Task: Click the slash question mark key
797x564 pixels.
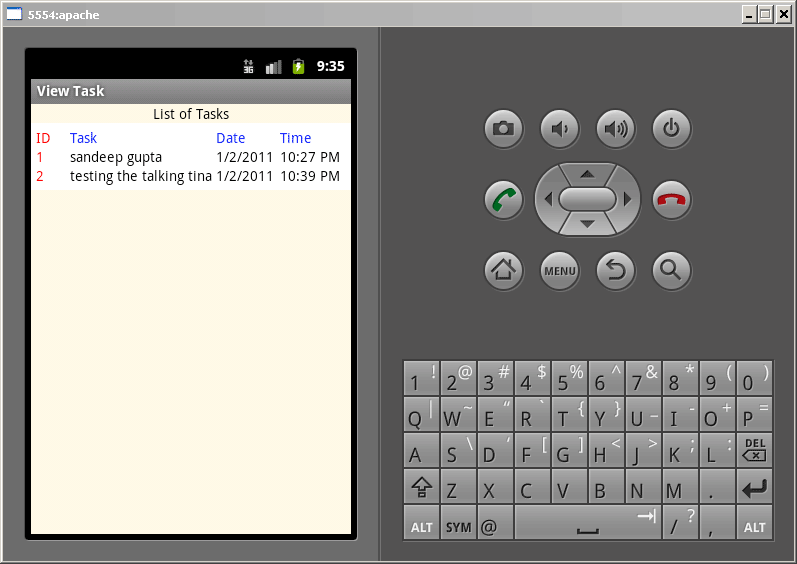Action: (681, 522)
